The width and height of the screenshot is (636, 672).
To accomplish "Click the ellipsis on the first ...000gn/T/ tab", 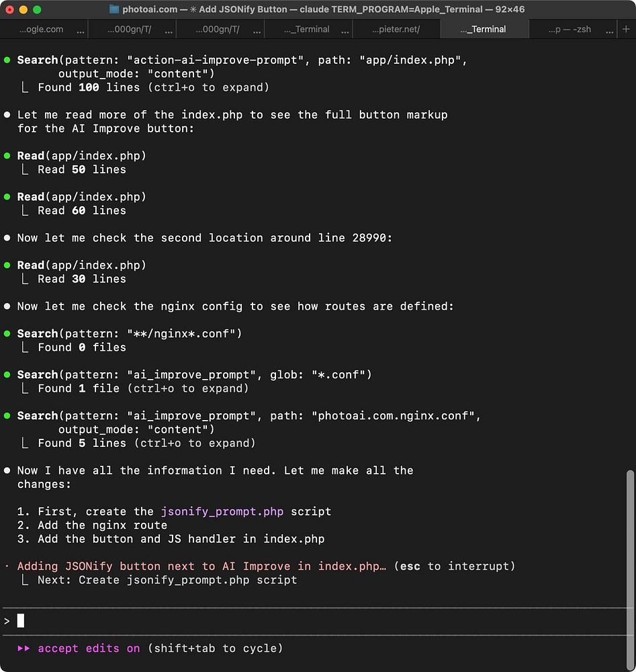I will [169, 31].
